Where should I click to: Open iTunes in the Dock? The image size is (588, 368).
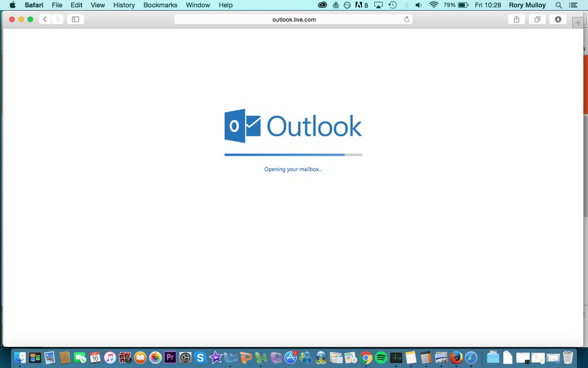110,357
